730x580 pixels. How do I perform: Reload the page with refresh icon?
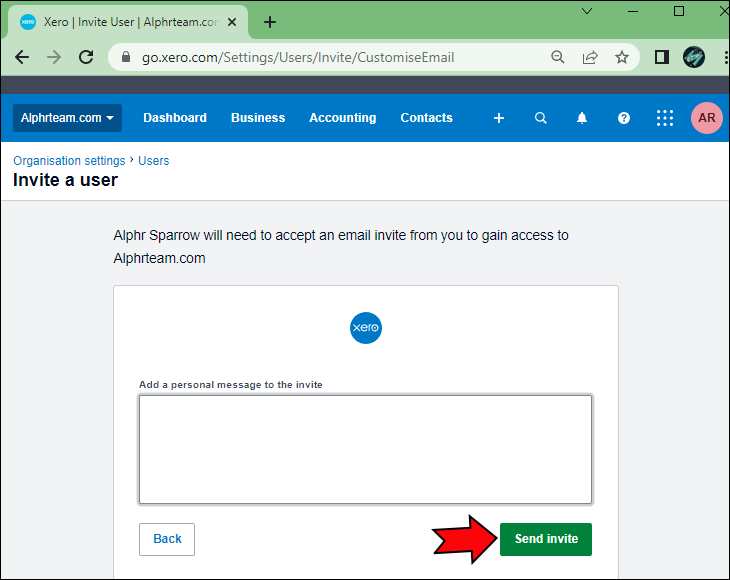[x=86, y=57]
